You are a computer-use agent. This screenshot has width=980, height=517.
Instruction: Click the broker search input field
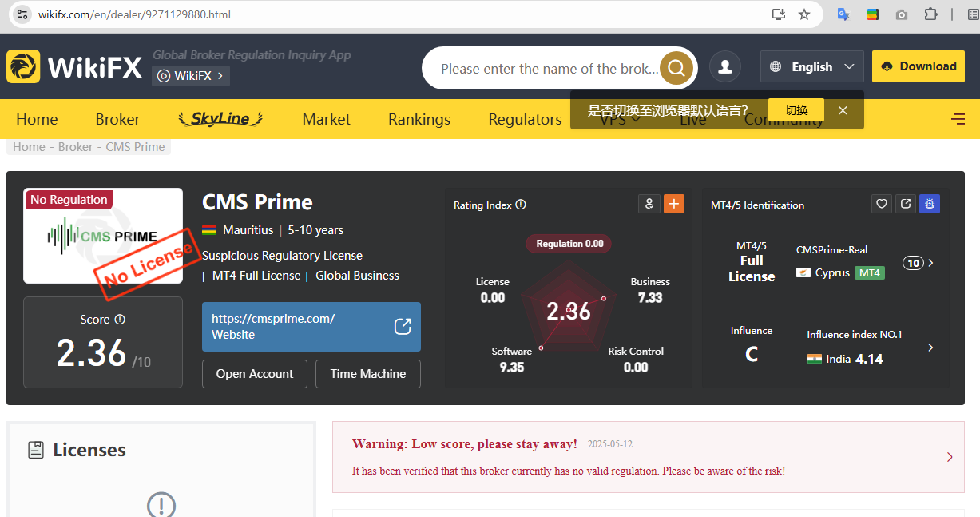550,69
